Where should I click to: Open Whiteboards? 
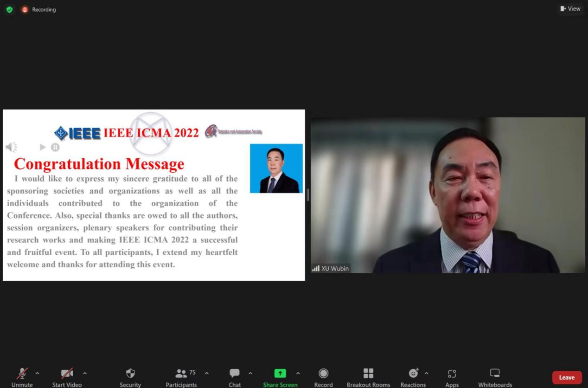click(x=495, y=377)
